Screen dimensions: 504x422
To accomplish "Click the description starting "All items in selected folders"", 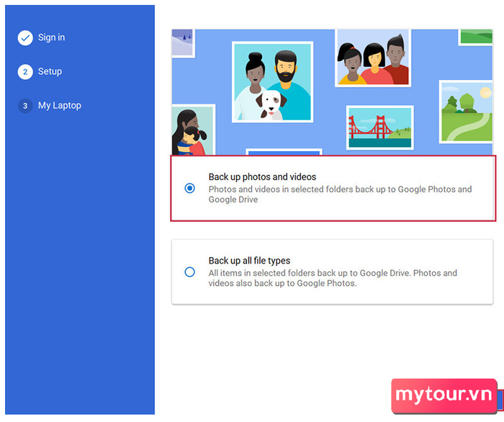I will (333, 278).
